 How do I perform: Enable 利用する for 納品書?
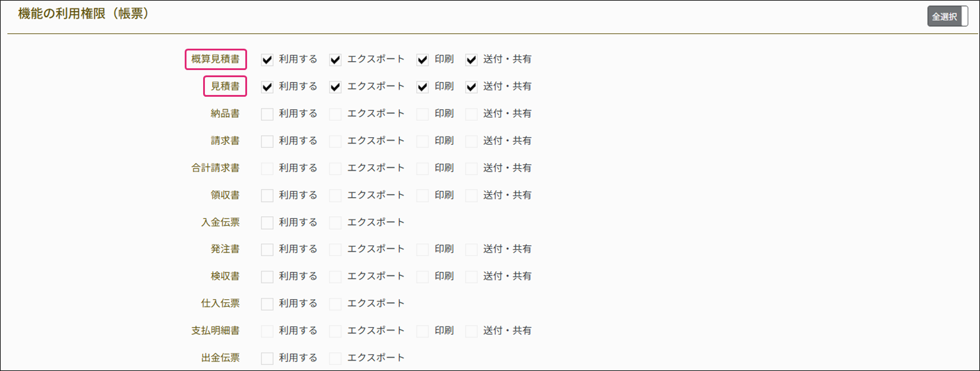tap(267, 114)
